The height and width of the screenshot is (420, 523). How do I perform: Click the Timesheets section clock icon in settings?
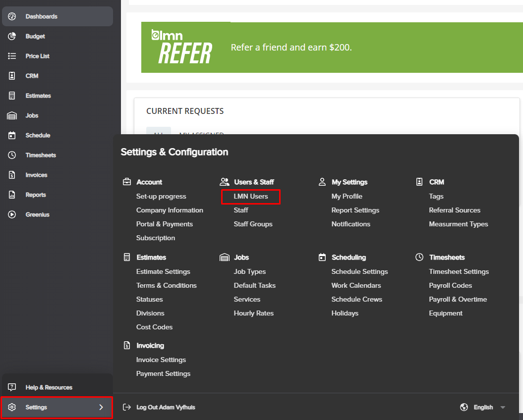(x=419, y=258)
